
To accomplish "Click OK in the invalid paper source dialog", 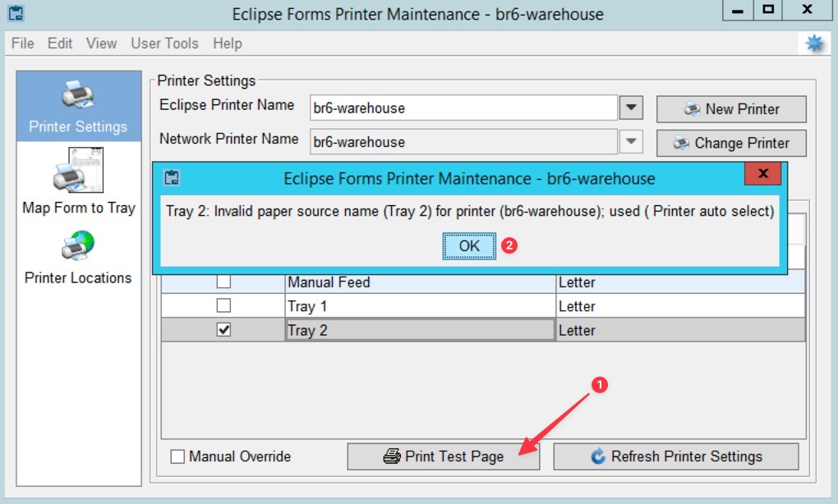I will pos(469,246).
